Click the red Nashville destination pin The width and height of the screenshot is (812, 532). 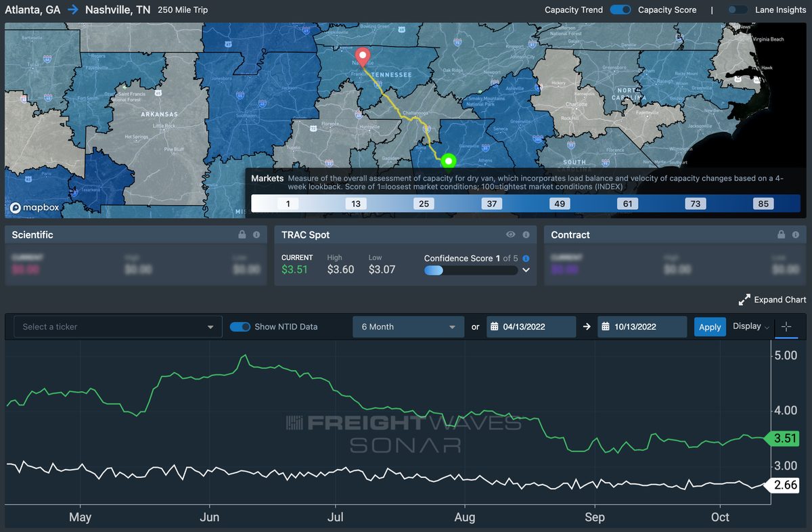coord(363,57)
